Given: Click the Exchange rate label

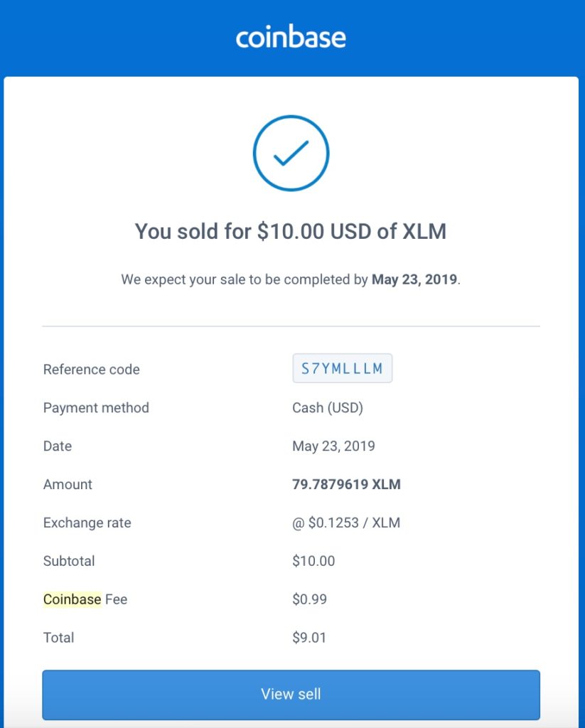Looking at the screenshot, I should pyautogui.click(x=87, y=523).
